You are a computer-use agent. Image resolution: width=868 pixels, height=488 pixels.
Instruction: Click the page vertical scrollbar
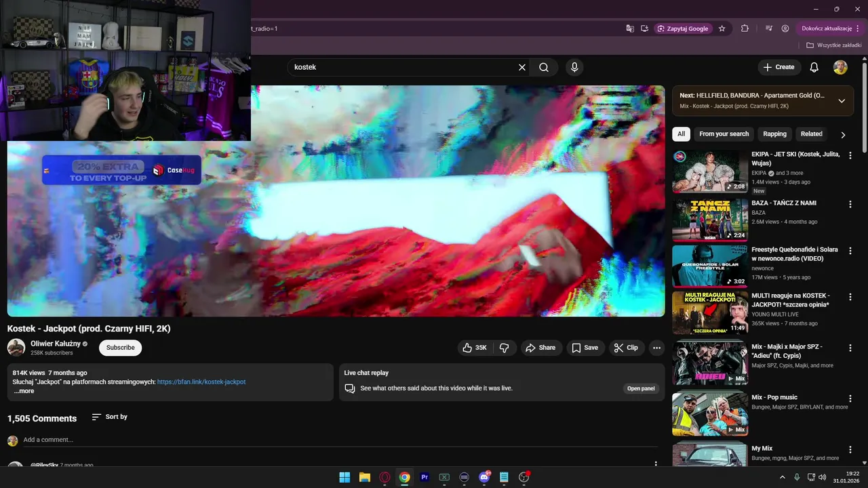pyautogui.click(x=865, y=108)
